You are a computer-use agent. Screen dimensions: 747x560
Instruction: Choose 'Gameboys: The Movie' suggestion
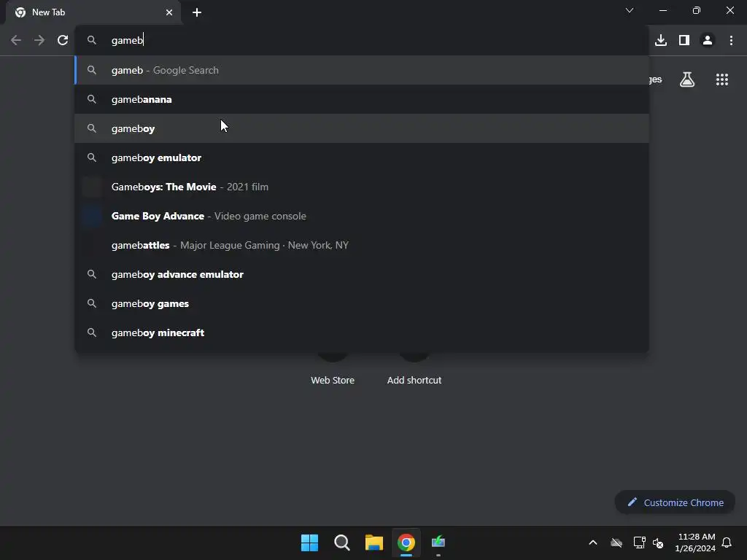coord(362,187)
